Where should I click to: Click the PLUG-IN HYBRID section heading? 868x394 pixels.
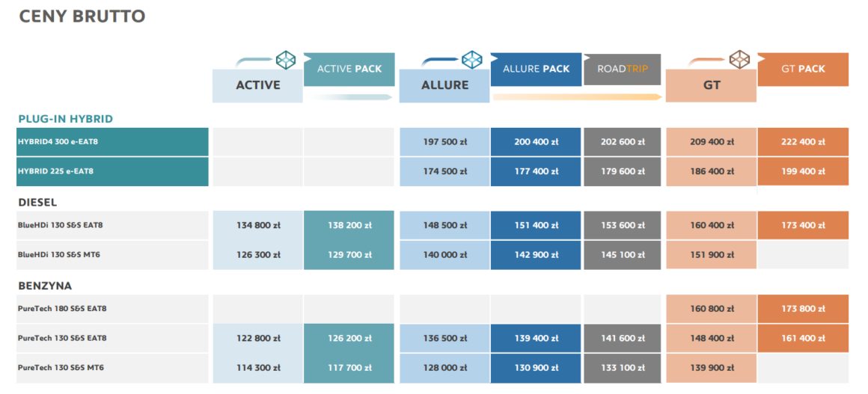tap(66, 119)
